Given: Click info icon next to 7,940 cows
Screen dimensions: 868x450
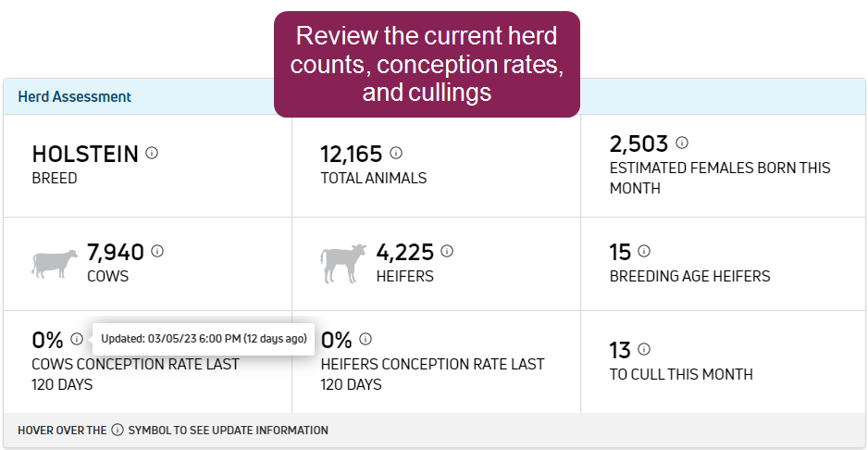Looking at the screenshot, I should 157,251.
